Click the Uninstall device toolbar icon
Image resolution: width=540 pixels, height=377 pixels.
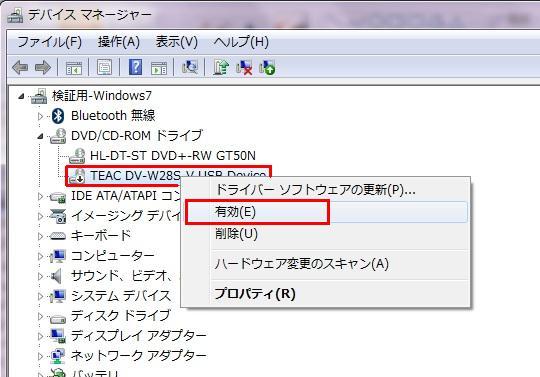coord(267,67)
